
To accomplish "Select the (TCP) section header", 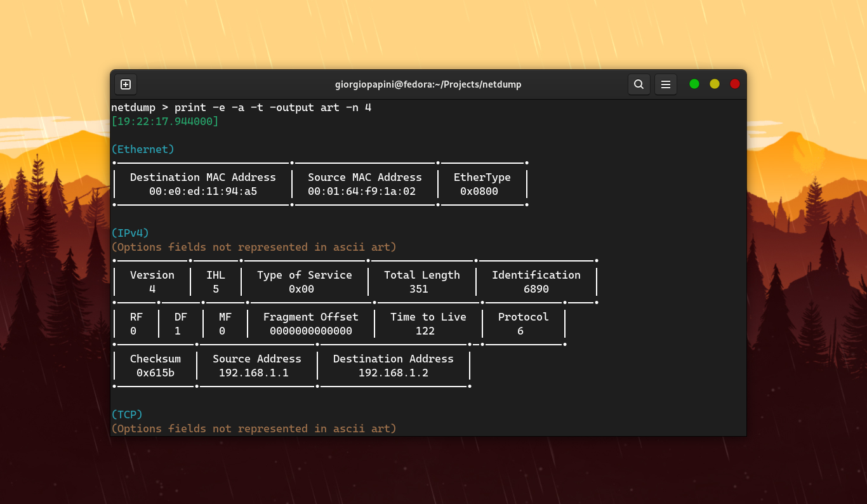I will tap(126, 414).
